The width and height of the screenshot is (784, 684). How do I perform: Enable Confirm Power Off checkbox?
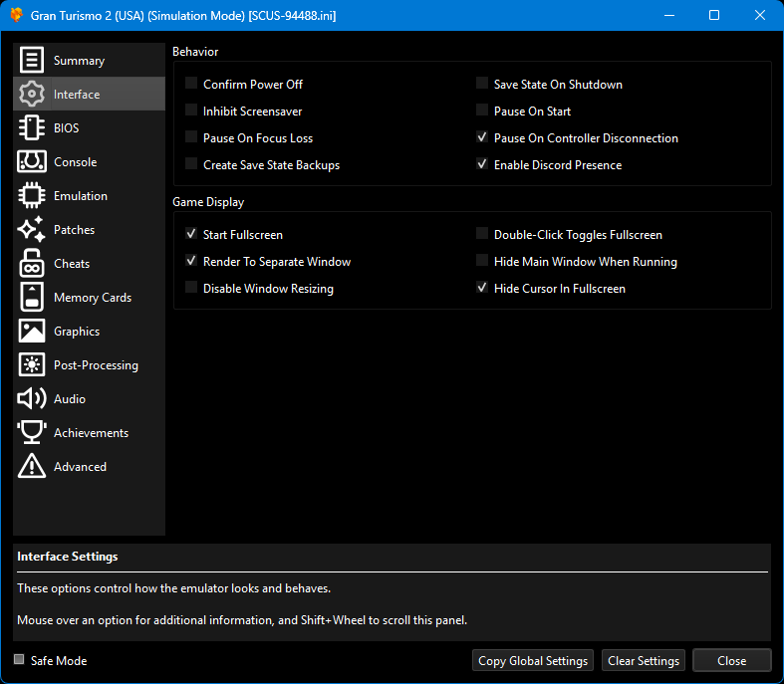coord(191,85)
